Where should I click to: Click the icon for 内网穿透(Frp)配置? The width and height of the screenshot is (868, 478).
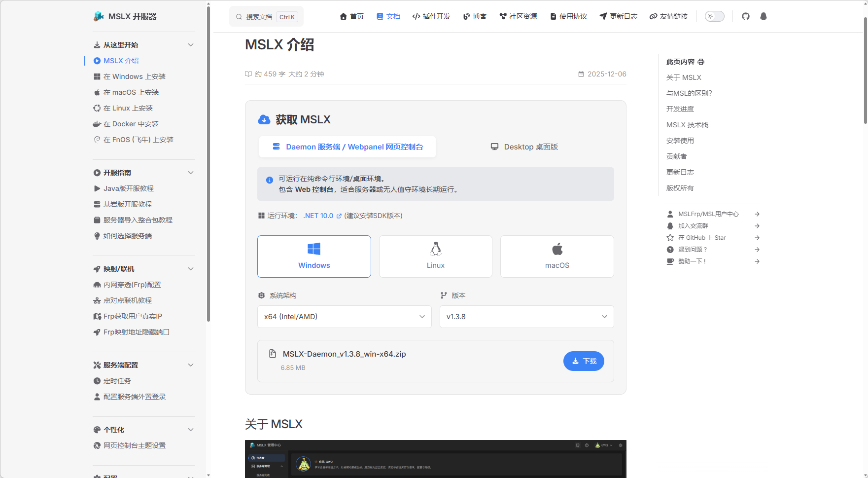[97, 285]
